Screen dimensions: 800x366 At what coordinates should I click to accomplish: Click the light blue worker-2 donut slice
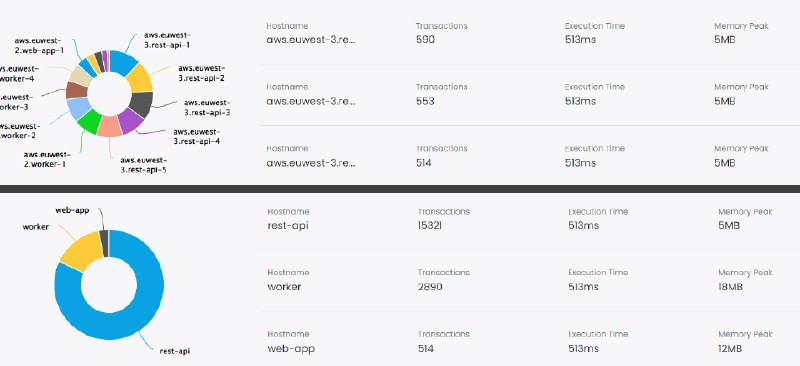click(x=78, y=108)
